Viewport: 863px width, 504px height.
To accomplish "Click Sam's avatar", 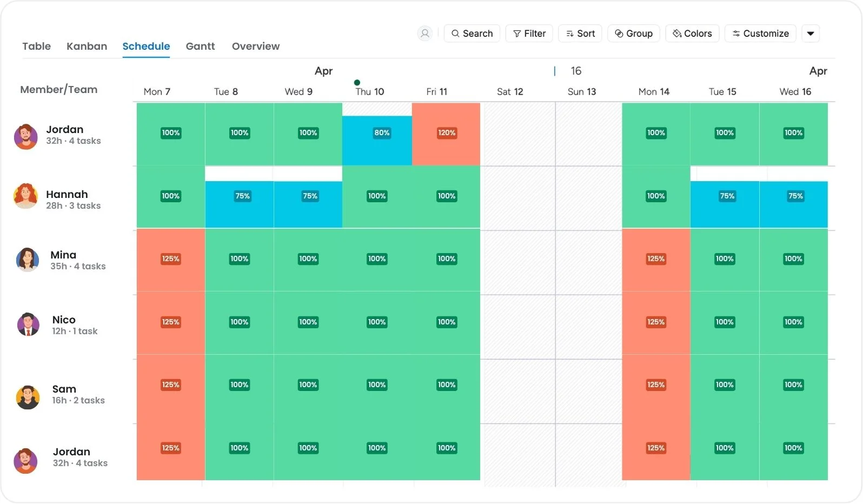I will (x=28, y=397).
